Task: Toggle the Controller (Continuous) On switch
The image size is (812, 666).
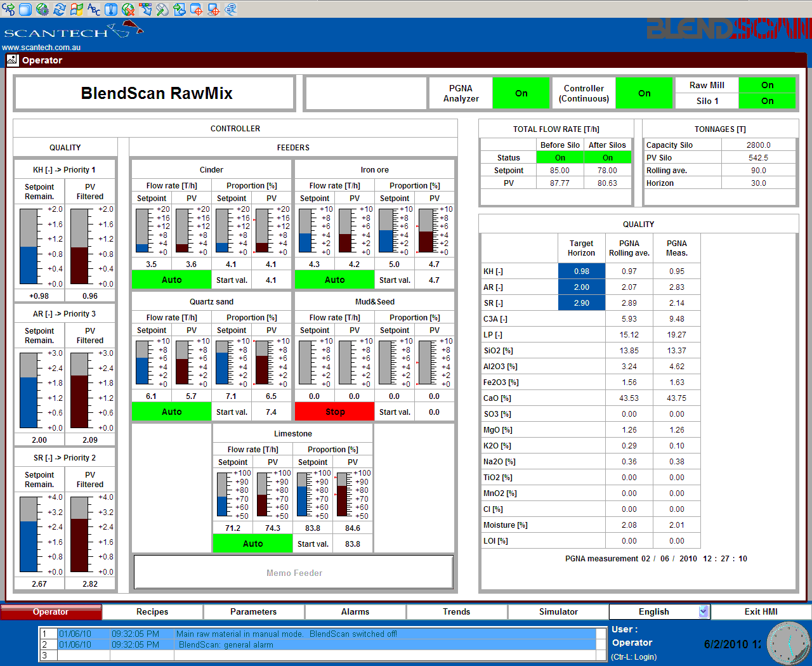Action: coord(644,93)
